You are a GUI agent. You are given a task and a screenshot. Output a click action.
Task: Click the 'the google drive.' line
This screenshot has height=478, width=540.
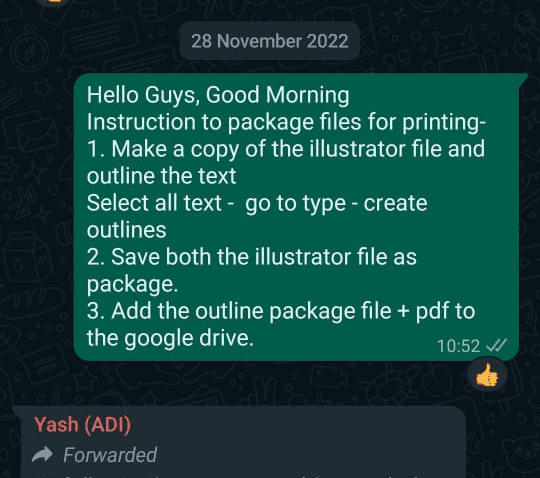click(170, 338)
